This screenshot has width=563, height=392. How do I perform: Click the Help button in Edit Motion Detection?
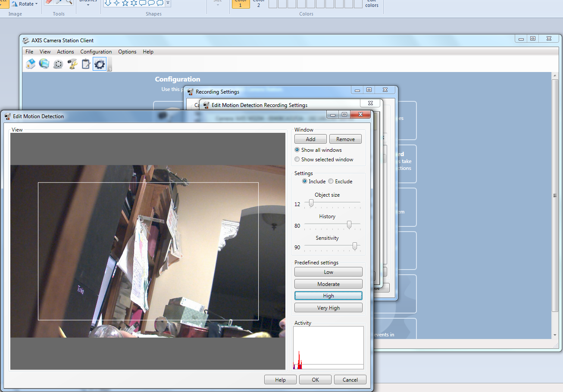280,379
